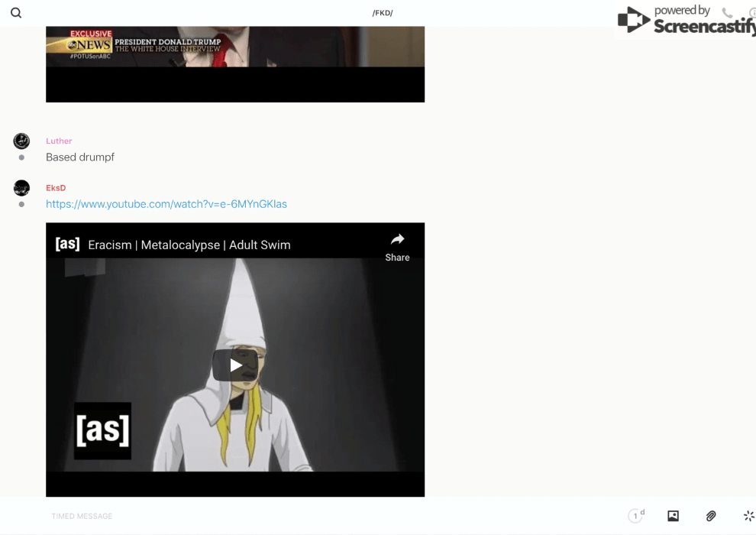756x535 pixels.
Task: Click the Eracism video title text
Action: point(189,245)
